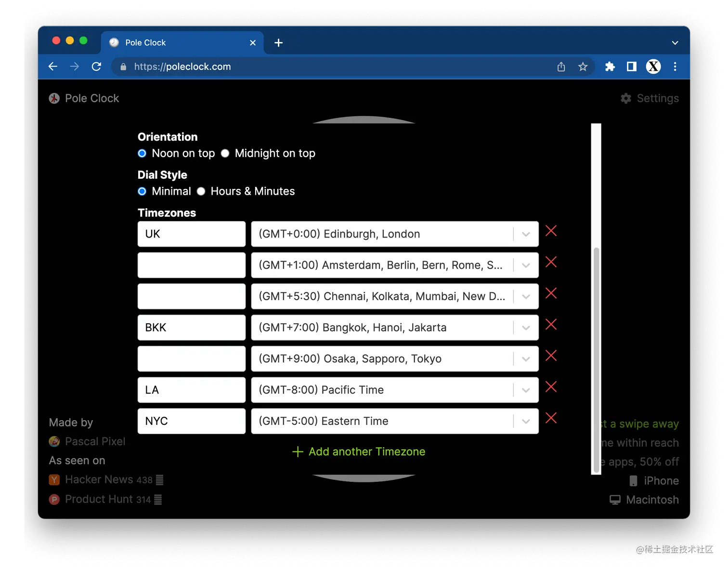Focus the empty label for Osaka row
This screenshot has width=728, height=569.
[x=192, y=359]
